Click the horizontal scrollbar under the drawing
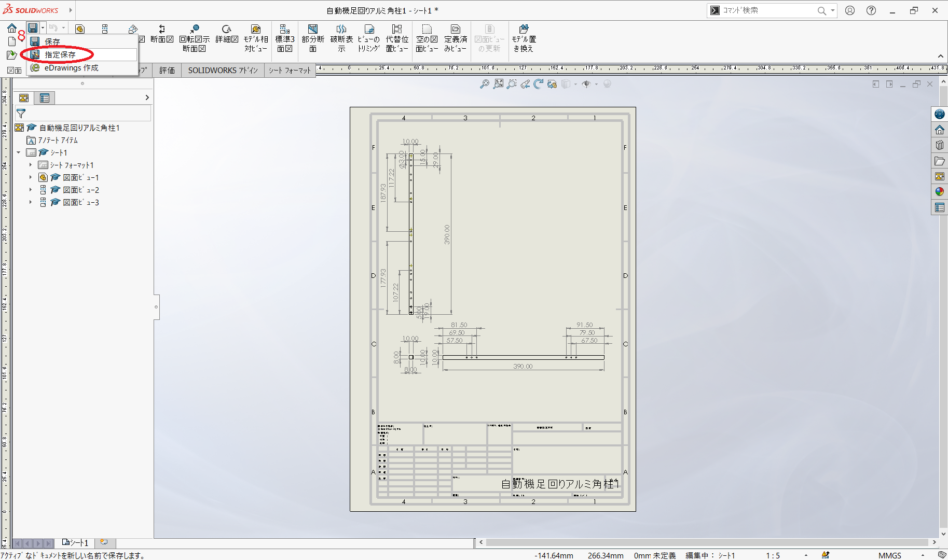Image resolution: width=948 pixels, height=560 pixels. click(707, 542)
